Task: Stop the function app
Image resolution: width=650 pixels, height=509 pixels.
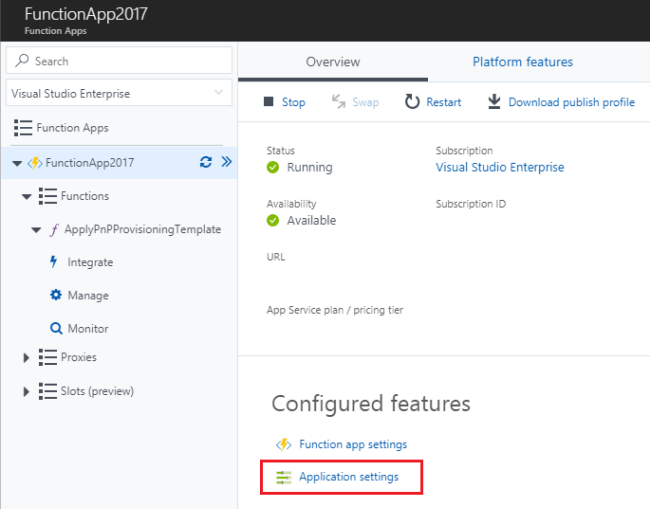Action: 293,102
